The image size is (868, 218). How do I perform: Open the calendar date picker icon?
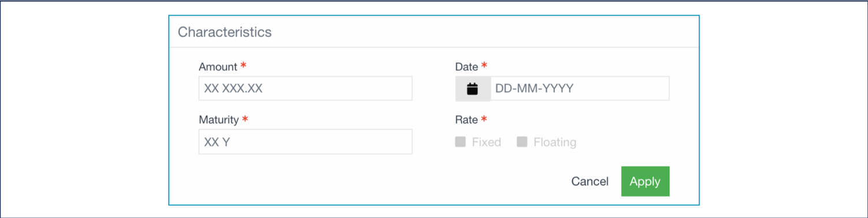pos(473,88)
